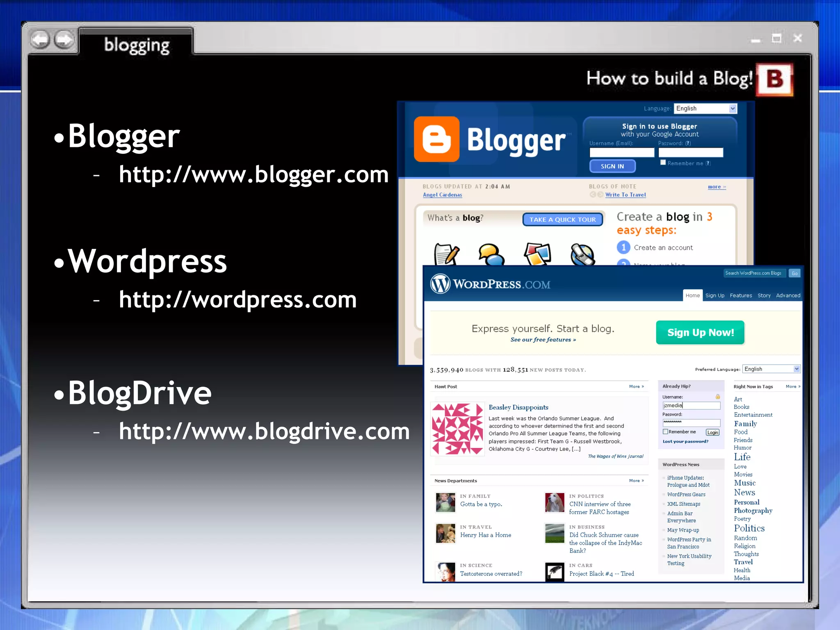Click the WordPress search 'Go' button
This screenshot has width=840, height=630.
tap(794, 273)
